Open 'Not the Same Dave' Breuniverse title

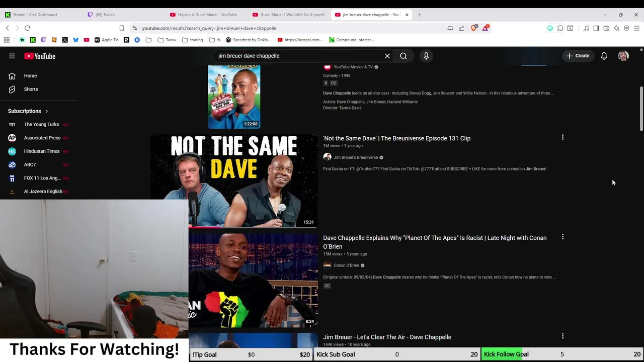[396, 138]
